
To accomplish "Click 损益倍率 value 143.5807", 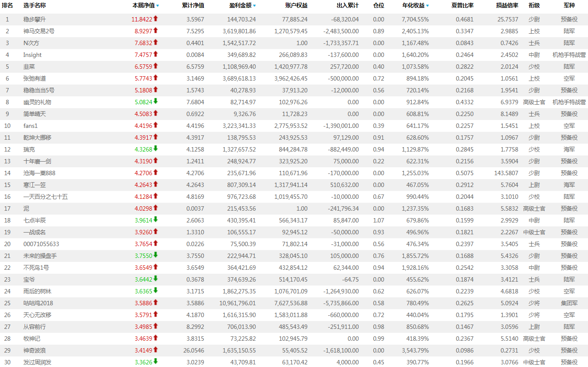I will coord(506,173).
